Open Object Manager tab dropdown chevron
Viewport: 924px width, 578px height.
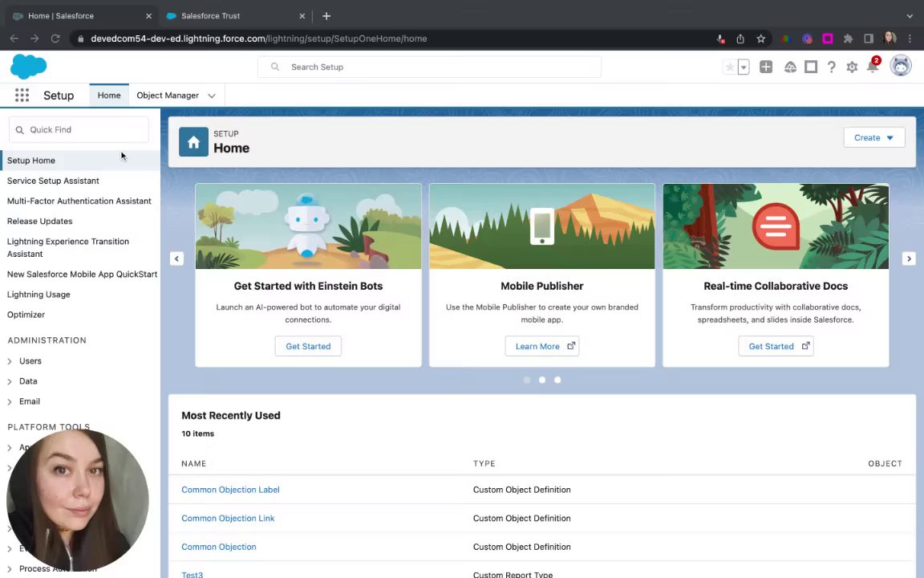[212, 96]
